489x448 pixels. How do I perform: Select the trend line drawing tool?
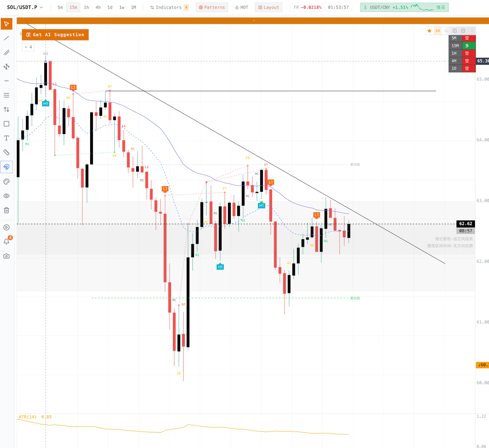(x=6, y=38)
